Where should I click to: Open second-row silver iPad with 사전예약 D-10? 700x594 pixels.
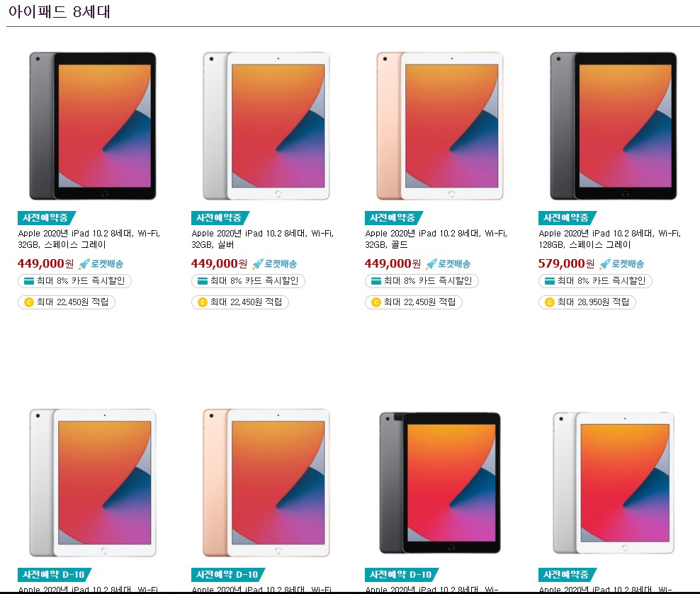(92, 483)
